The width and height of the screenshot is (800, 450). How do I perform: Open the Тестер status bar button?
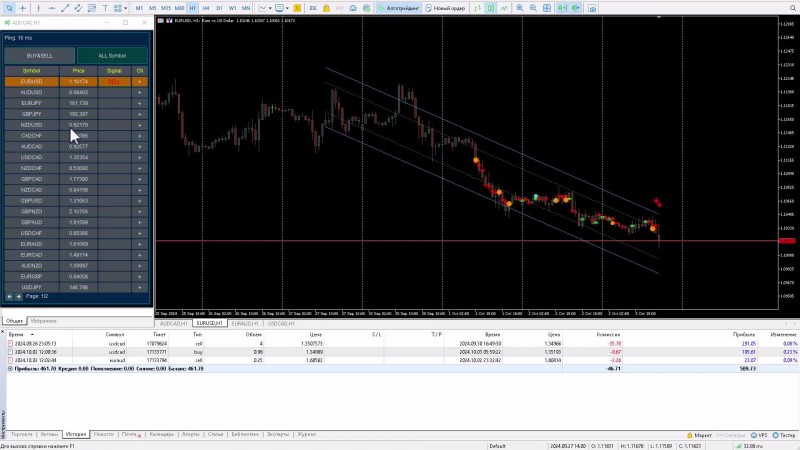(x=784, y=435)
